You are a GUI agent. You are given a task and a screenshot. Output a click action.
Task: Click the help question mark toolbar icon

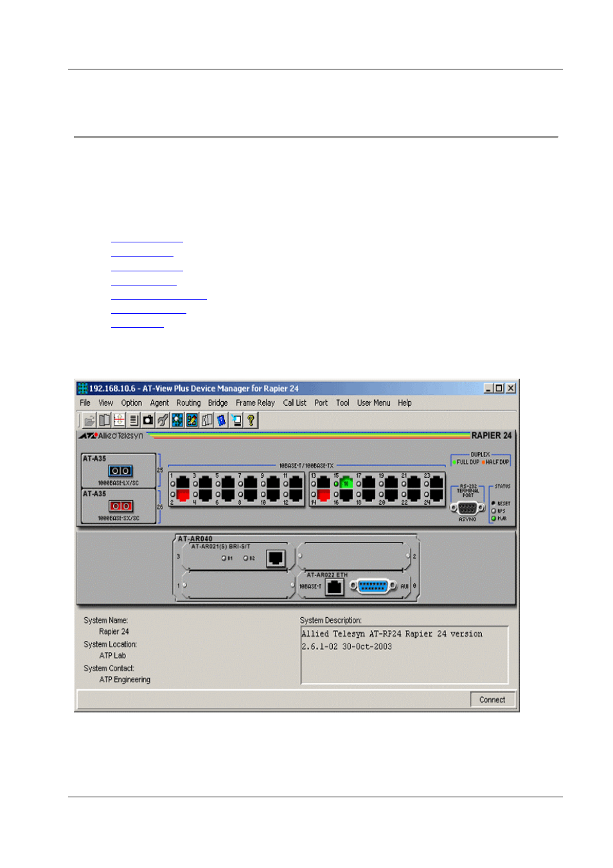tap(251, 420)
